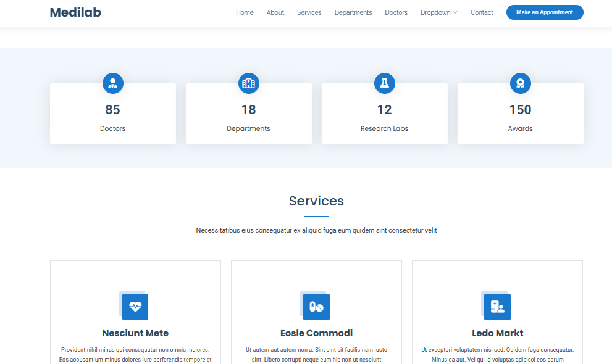Click the award ribbon icon above Awards
The height and width of the screenshot is (364, 612).
(x=521, y=83)
